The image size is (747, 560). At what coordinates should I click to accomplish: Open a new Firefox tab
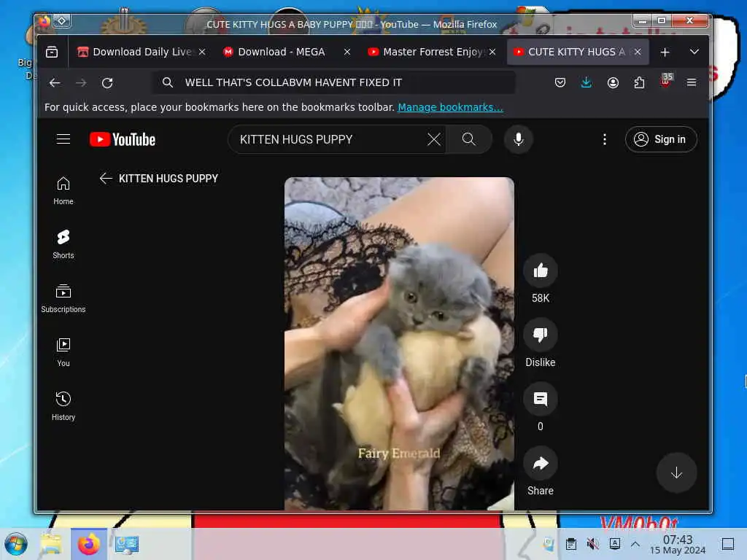[x=665, y=52]
